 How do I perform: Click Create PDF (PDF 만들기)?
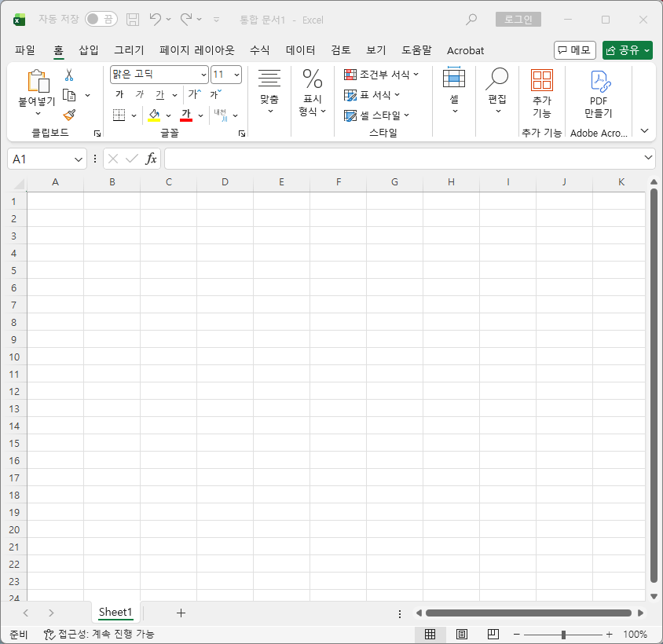click(599, 94)
